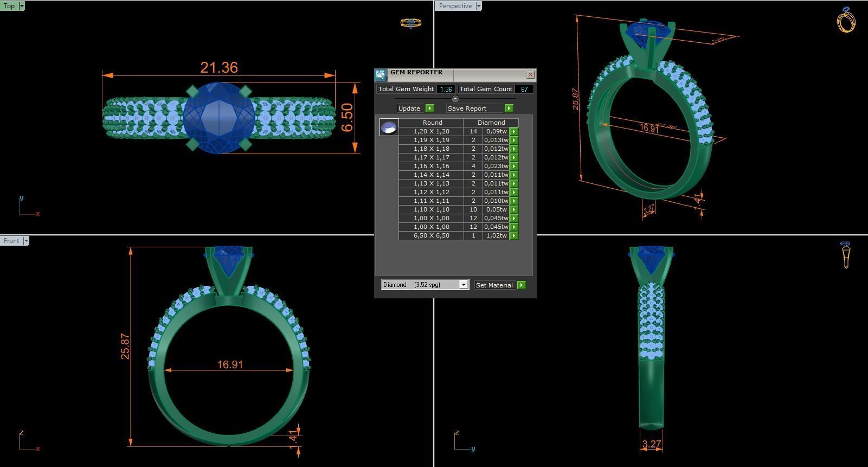Select the 1,10 X 1,10 size cell
Image resolution: width=868 pixels, height=467 pixels.
(432, 209)
